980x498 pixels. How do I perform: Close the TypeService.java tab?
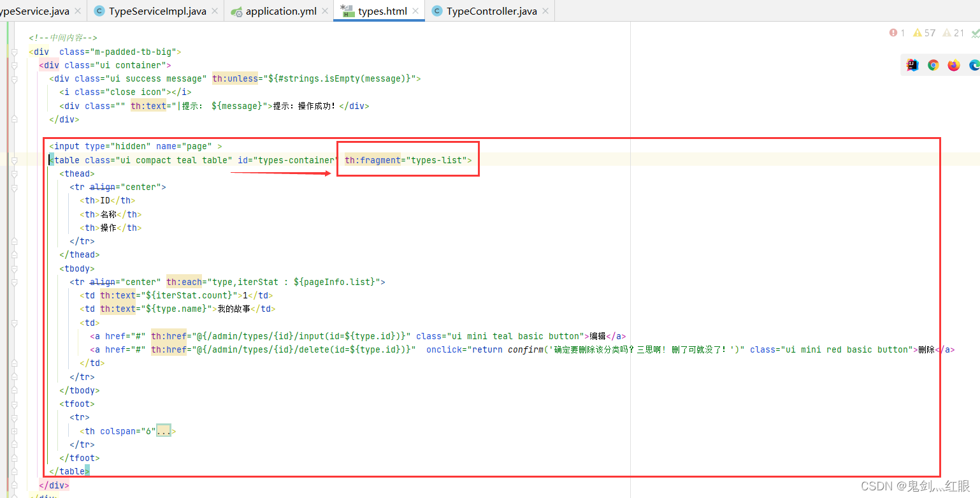(78, 11)
